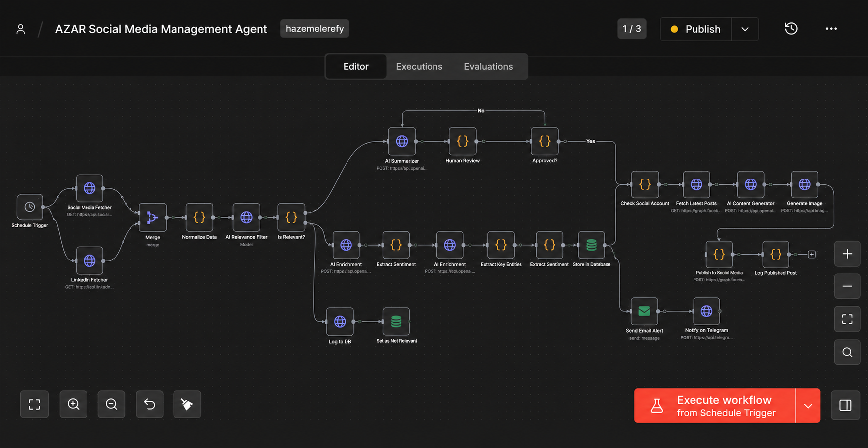The image size is (868, 448).
Task: Switch to the Executions tab
Action: pyautogui.click(x=419, y=66)
